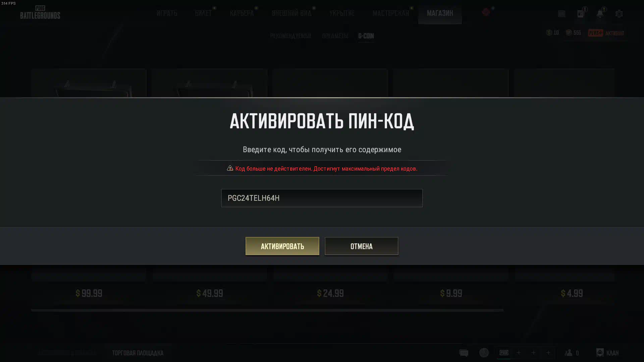Click the horizontal scrollbar under the price cards

267,310
